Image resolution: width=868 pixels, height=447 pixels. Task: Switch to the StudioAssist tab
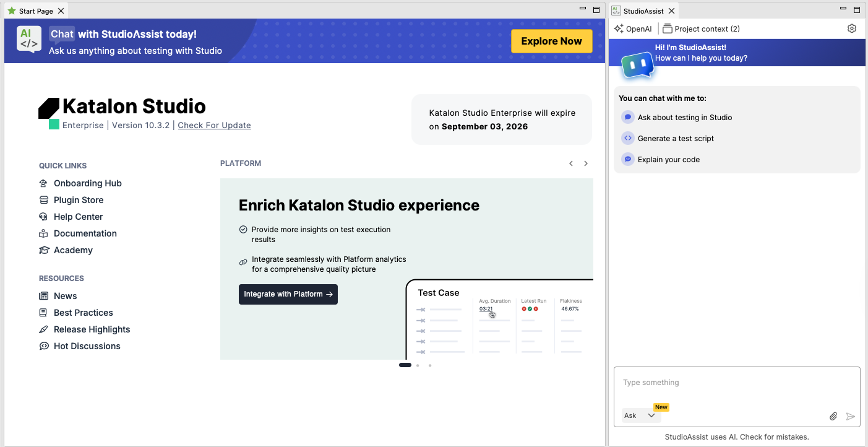[x=643, y=11]
